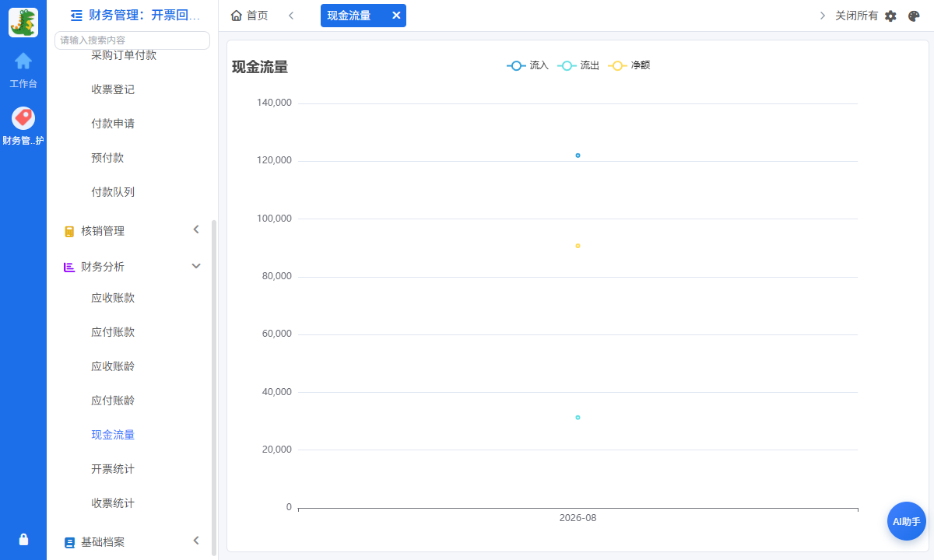Expand the 基础档案 menu chevron
Viewport: 934px width, 560px height.
point(196,541)
